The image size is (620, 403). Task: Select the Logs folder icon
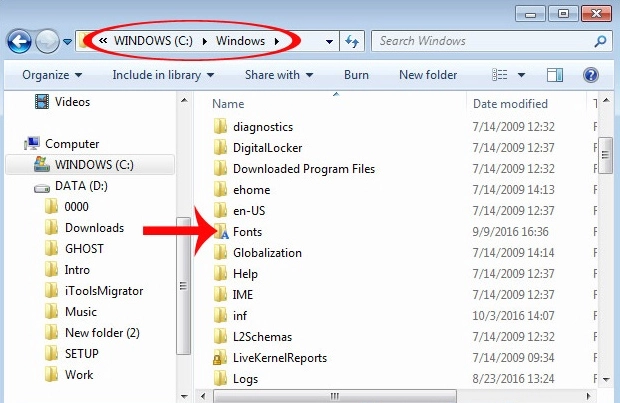(x=220, y=378)
